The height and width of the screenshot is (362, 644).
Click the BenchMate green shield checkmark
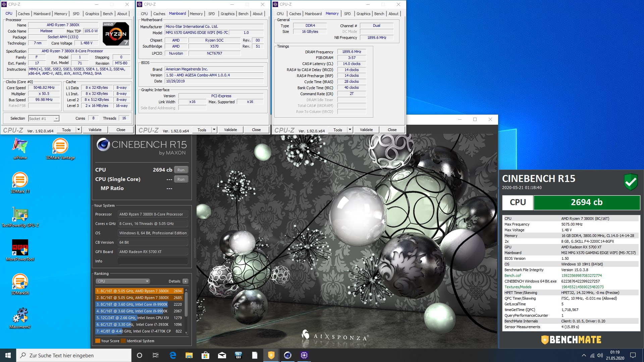[x=631, y=182]
